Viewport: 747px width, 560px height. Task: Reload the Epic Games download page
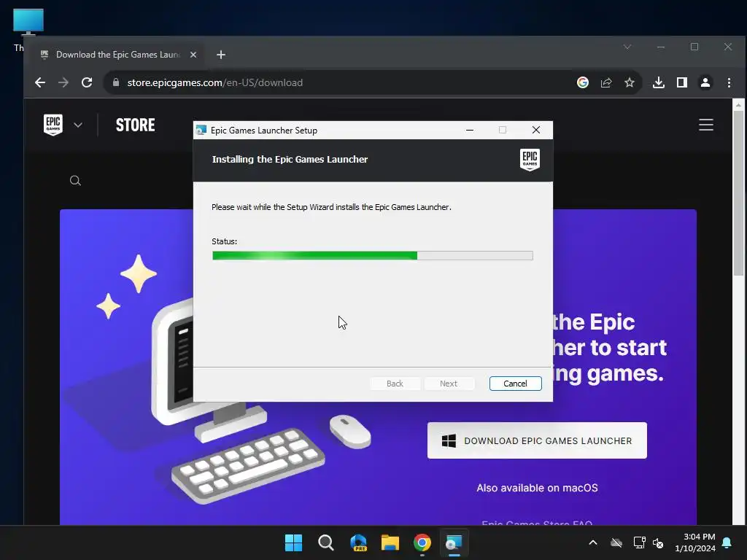[87, 82]
